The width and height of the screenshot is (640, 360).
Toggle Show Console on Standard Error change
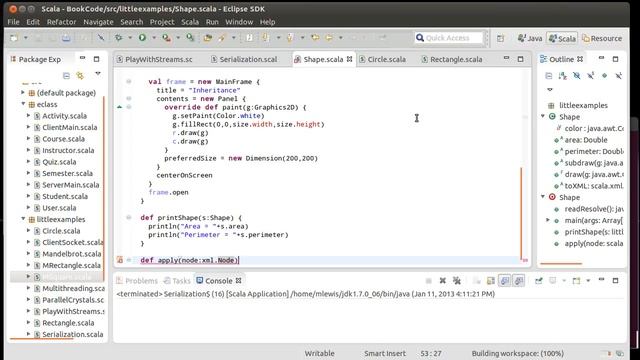(x=519, y=281)
